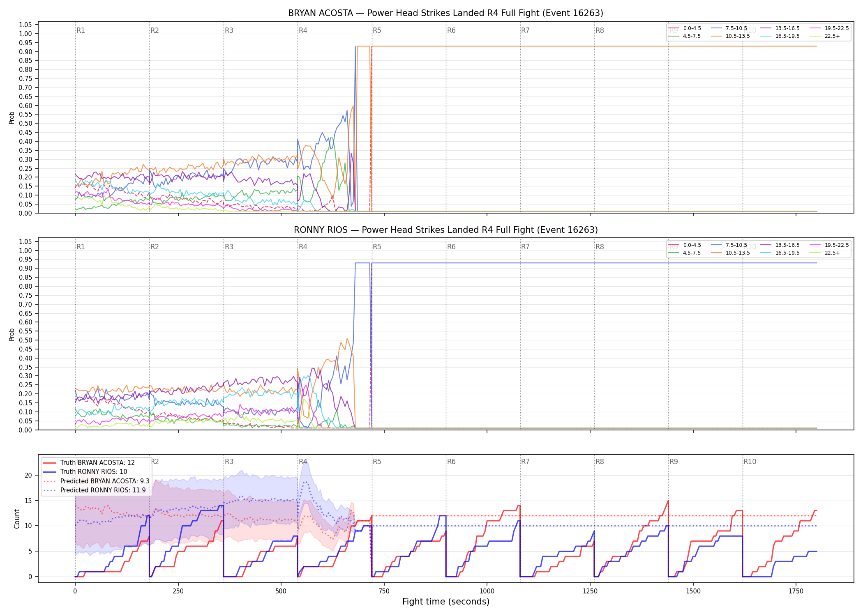
Task: Click the R5 round marker in the Ronny Rios chart
Action: click(377, 247)
